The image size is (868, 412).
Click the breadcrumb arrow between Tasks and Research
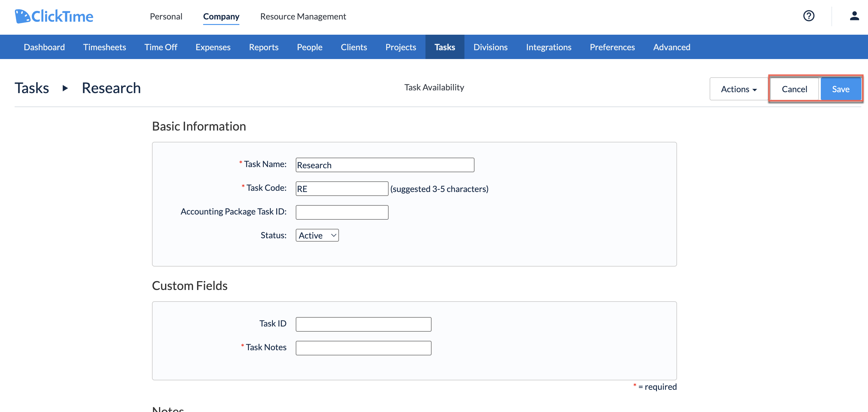65,88
